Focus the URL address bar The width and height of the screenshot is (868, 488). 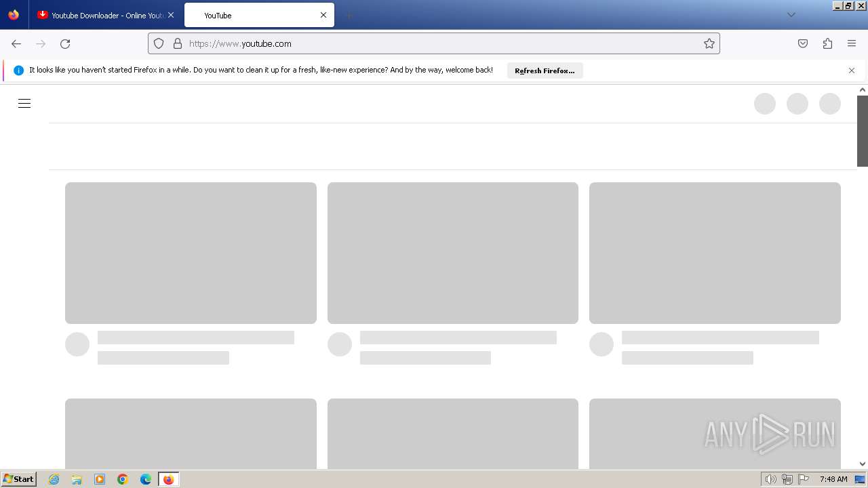[x=434, y=43]
